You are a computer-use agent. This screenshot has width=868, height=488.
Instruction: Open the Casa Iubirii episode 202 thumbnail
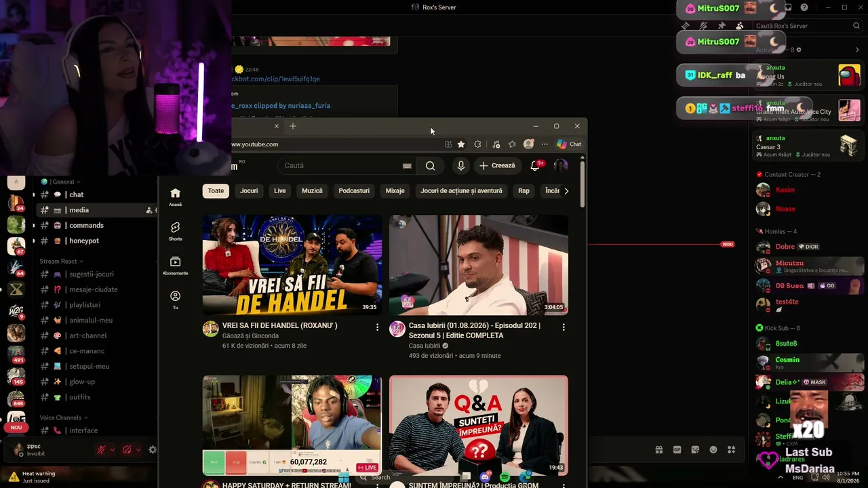click(479, 265)
